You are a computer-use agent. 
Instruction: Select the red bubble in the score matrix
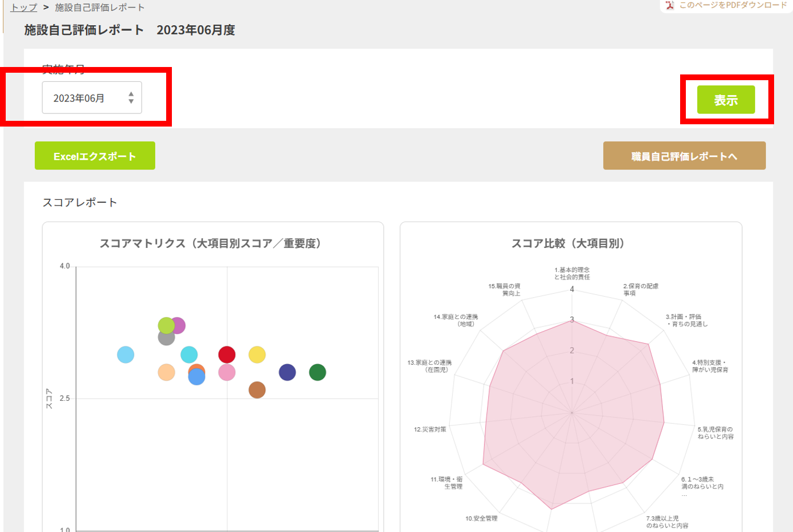tap(226, 355)
